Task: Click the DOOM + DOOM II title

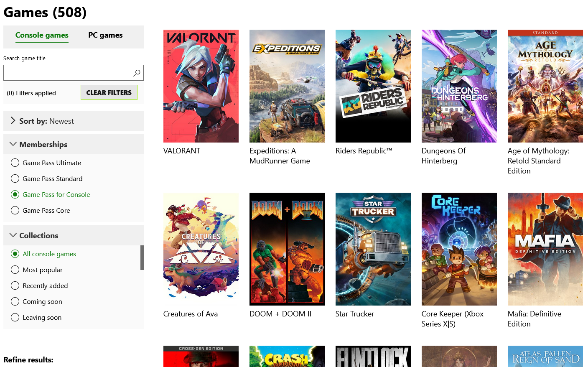Action: (x=280, y=314)
